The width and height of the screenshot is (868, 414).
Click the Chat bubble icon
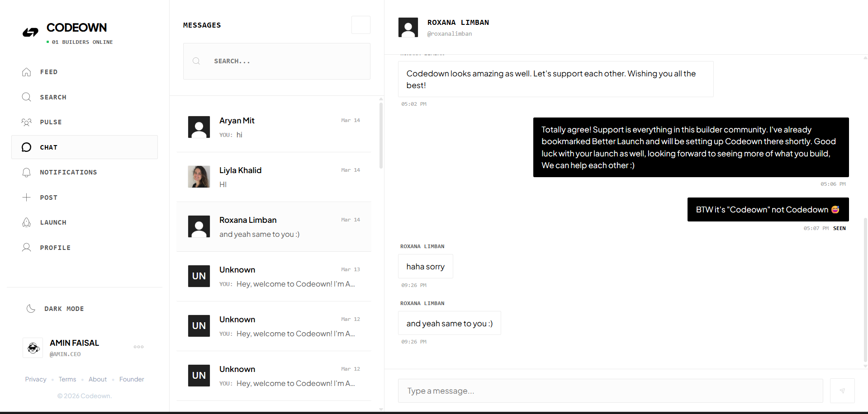pos(26,147)
